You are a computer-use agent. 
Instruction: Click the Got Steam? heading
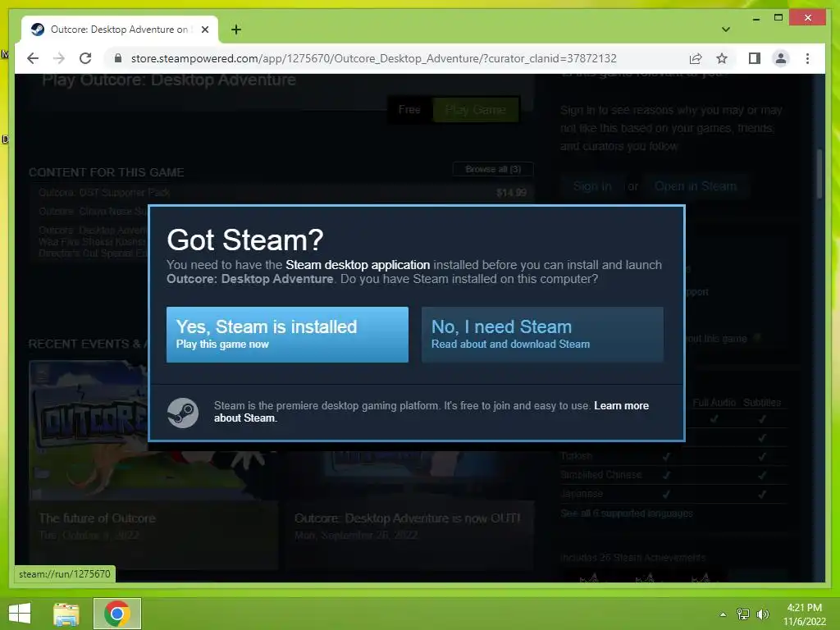pyautogui.click(x=245, y=240)
